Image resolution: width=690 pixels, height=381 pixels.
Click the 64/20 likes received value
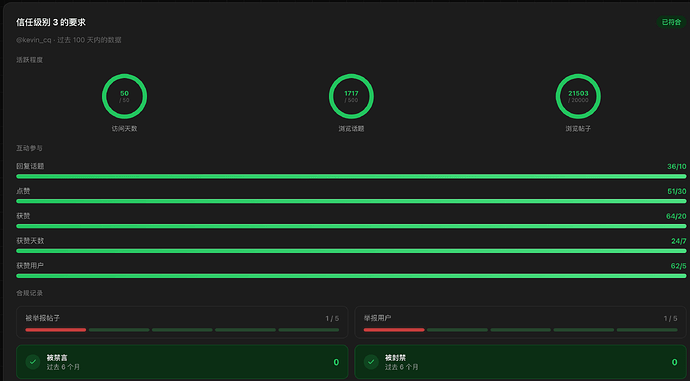(x=676, y=216)
